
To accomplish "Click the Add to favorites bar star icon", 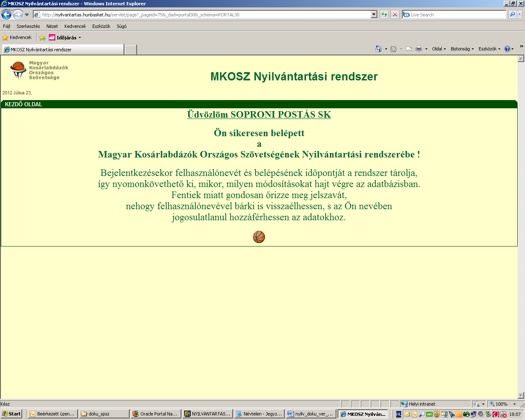I will [42, 37].
